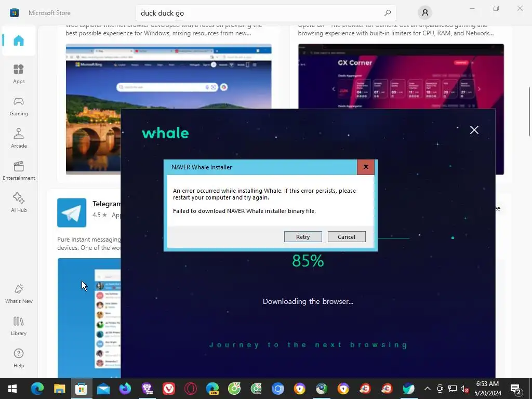Image resolution: width=532 pixels, height=399 pixels.
Task: Focus the Store search box containing duck duck go
Action: (x=265, y=13)
